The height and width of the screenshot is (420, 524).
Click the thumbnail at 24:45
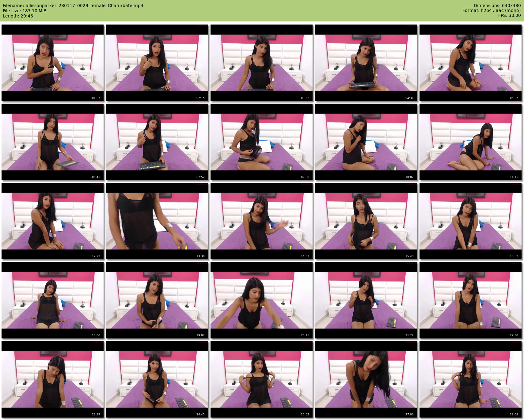click(x=157, y=379)
